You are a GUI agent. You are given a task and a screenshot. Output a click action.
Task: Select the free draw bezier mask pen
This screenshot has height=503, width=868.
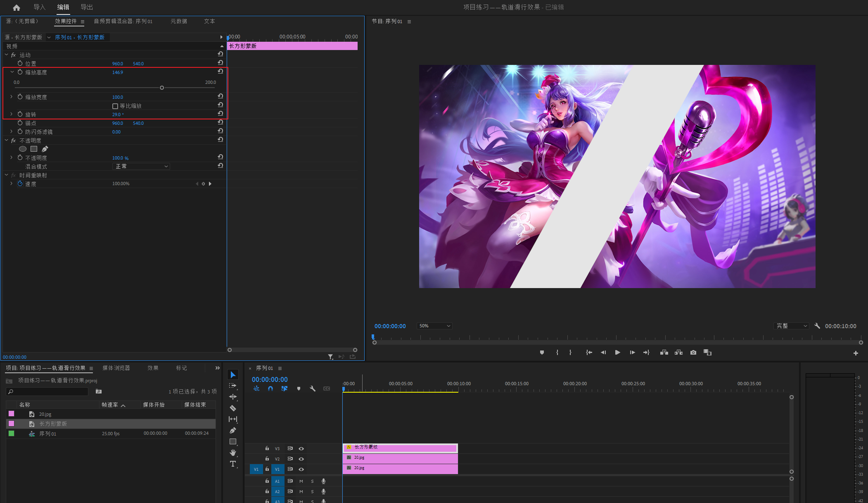click(45, 149)
